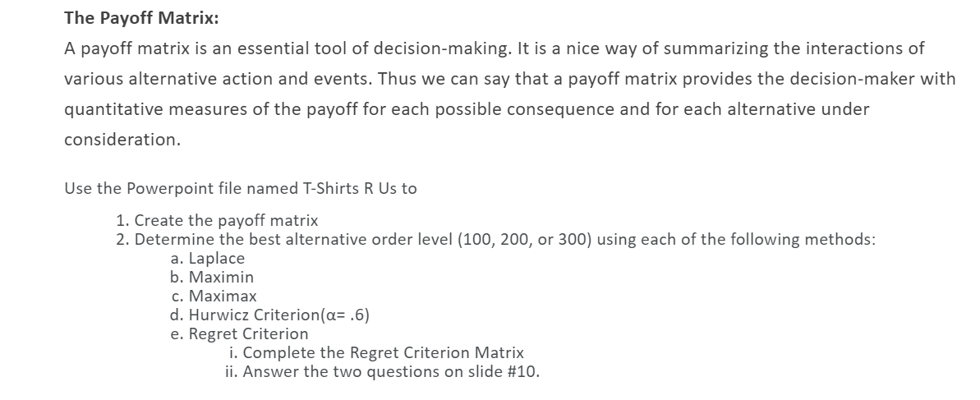Click the "b. Maximin" list item
The height and width of the screenshot is (400, 980).
click(x=212, y=277)
